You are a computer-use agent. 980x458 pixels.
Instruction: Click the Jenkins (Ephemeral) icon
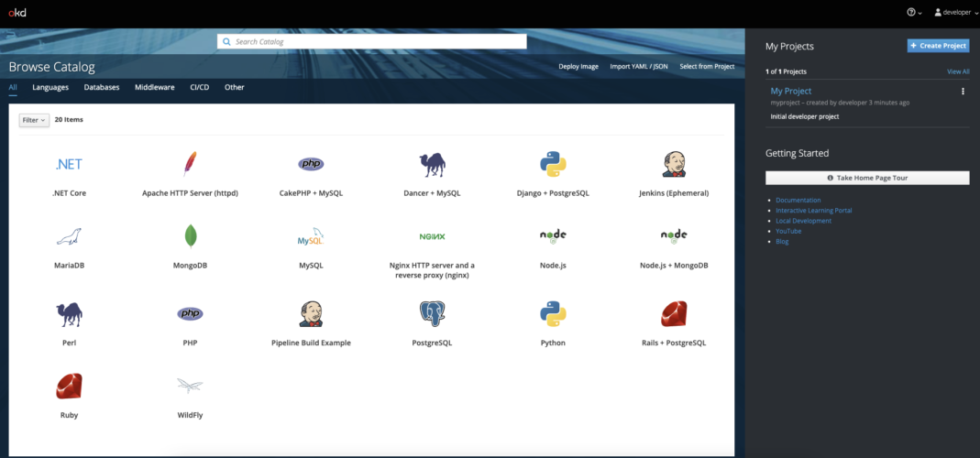tap(674, 164)
